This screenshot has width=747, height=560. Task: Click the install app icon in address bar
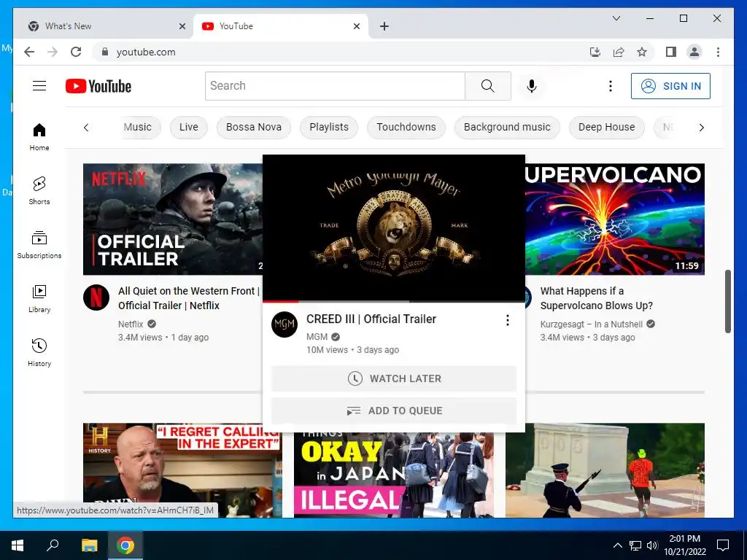point(595,52)
